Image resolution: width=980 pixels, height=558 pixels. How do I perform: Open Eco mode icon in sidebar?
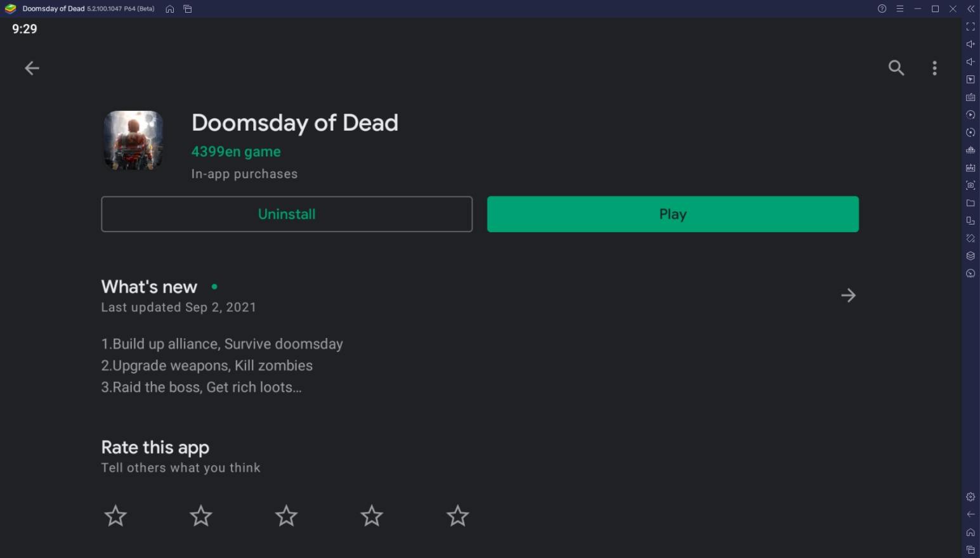pyautogui.click(x=970, y=150)
